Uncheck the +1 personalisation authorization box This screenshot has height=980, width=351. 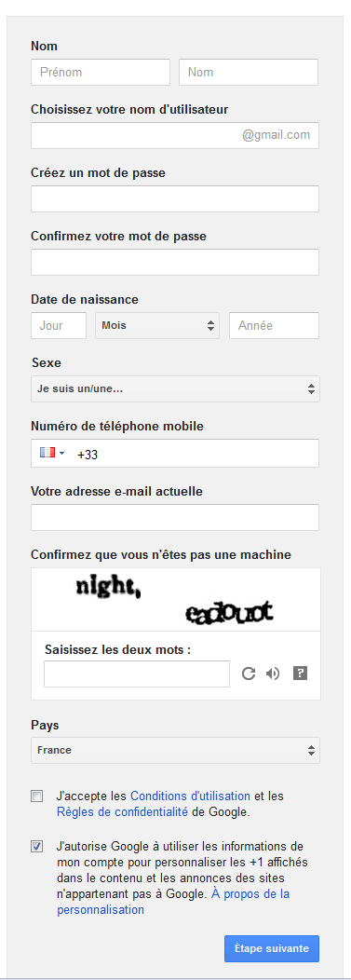tap(37, 847)
